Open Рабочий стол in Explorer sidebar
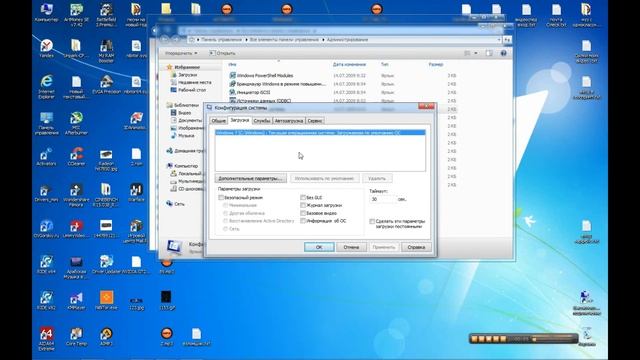The image size is (640, 360). pyautogui.click(x=188, y=90)
